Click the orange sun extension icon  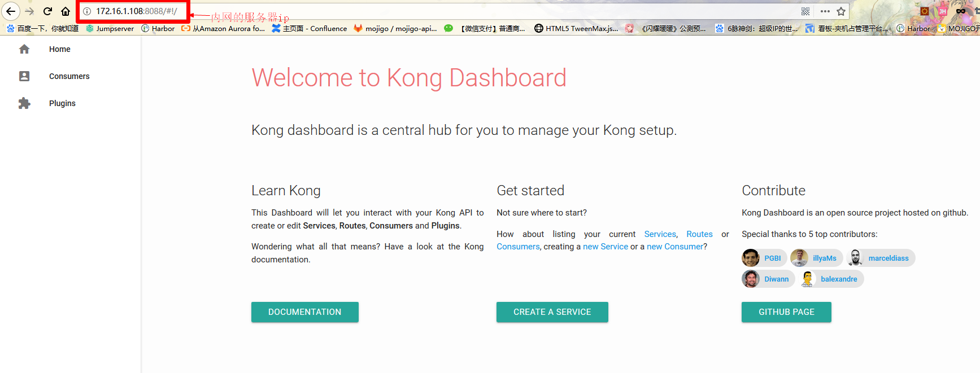pos(925,11)
